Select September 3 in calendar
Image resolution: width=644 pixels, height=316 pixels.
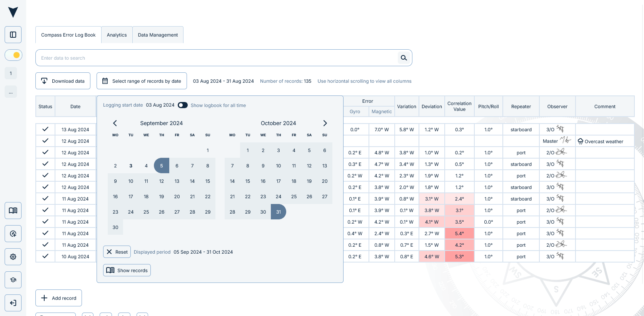[131, 166]
